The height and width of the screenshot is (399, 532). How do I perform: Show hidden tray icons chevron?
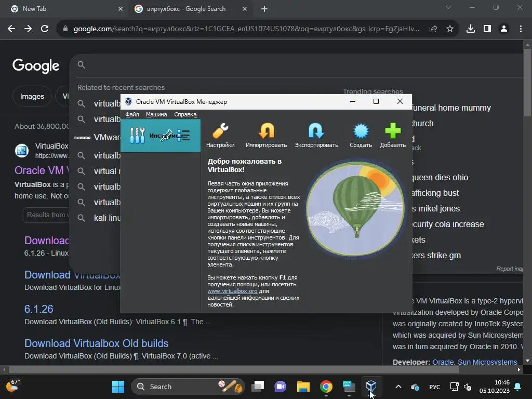(398, 387)
